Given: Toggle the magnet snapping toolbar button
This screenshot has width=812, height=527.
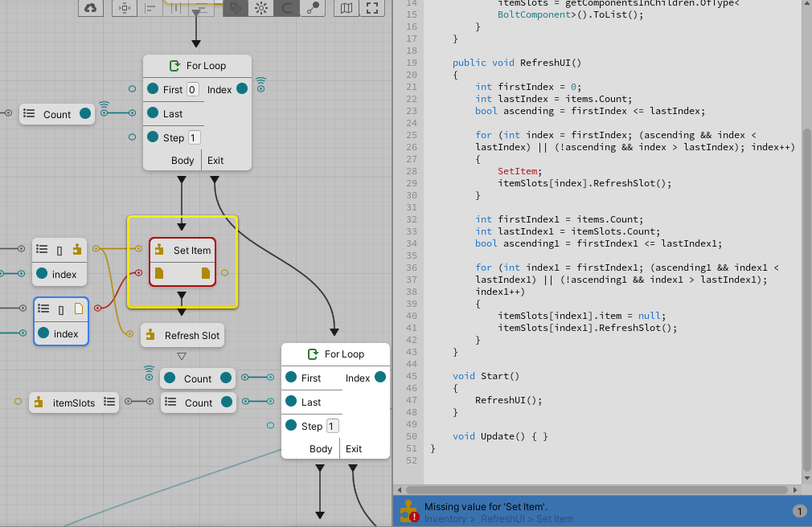Looking at the screenshot, I should pyautogui.click(x=286, y=8).
